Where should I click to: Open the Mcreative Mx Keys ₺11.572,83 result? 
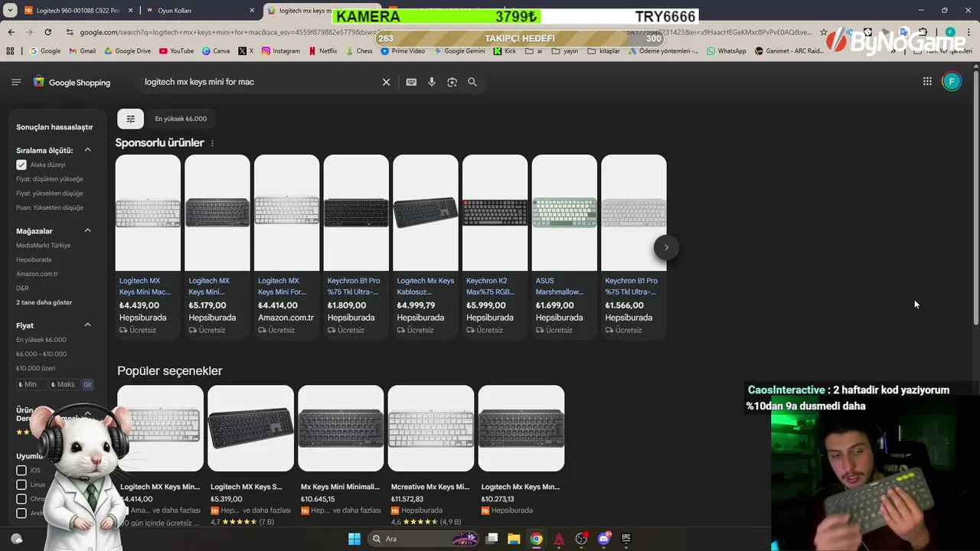point(431,455)
